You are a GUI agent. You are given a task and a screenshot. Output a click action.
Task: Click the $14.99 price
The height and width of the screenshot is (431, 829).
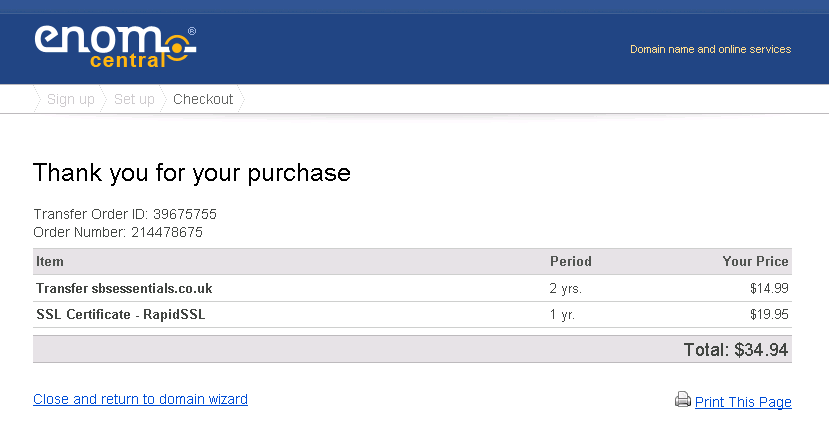[x=769, y=288]
